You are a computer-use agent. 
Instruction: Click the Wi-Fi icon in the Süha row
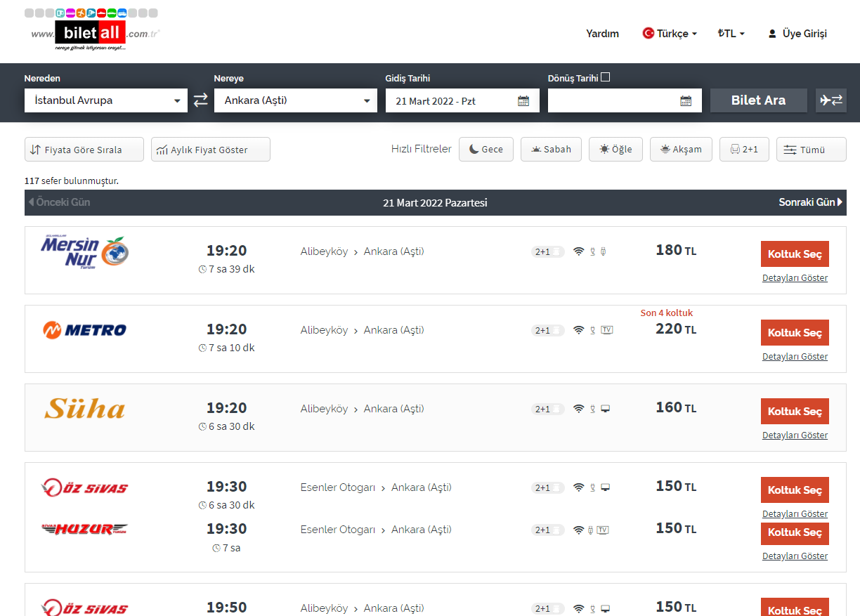pos(578,409)
